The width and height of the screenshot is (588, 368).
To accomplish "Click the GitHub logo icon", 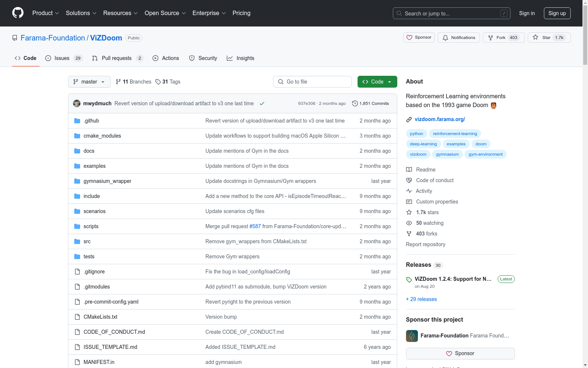I will (18, 13).
